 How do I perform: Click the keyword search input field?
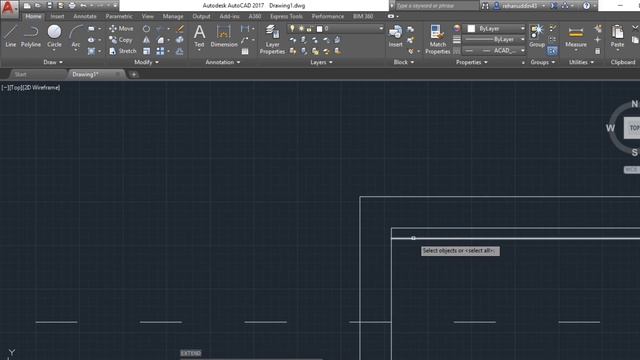(437, 6)
